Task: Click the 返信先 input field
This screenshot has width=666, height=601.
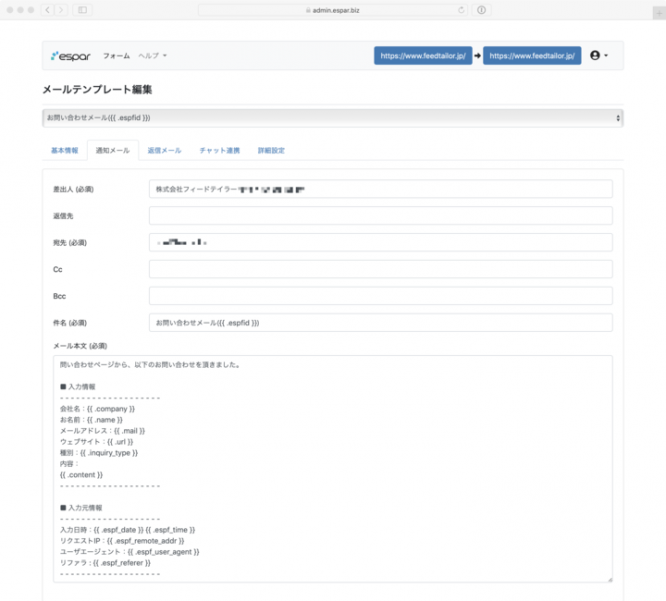Action: [x=381, y=216]
